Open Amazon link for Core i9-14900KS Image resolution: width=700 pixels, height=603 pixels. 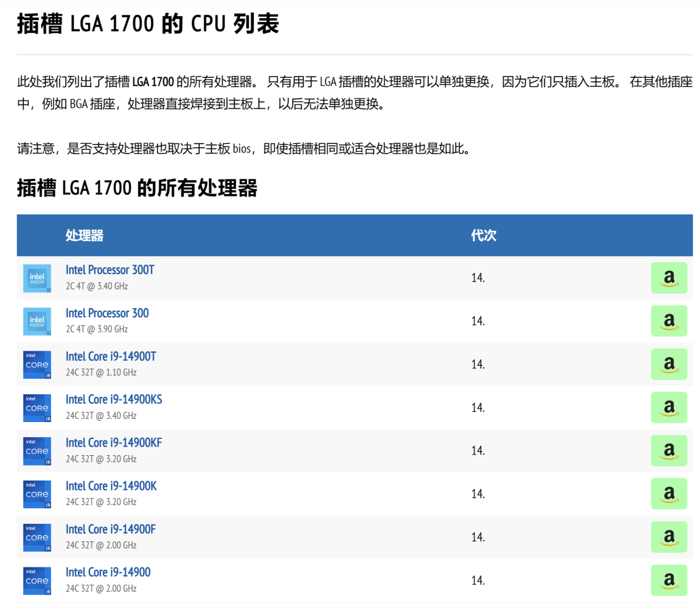669,407
